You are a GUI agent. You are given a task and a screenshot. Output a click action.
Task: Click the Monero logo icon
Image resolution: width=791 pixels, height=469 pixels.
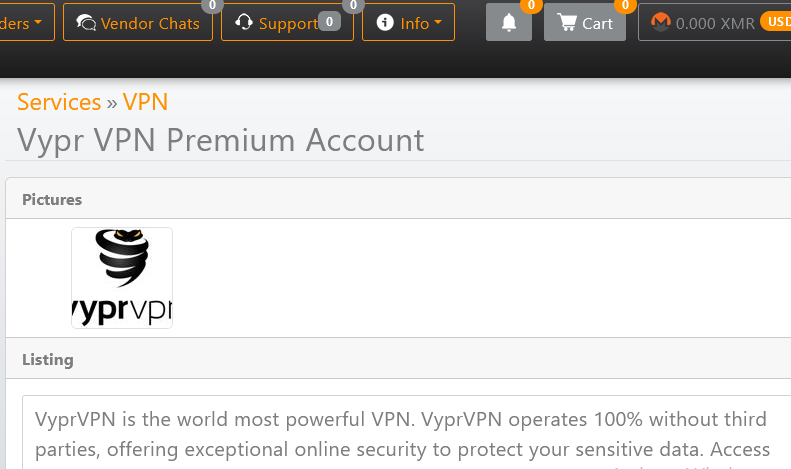pyautogui.click(x=660, y=23)
